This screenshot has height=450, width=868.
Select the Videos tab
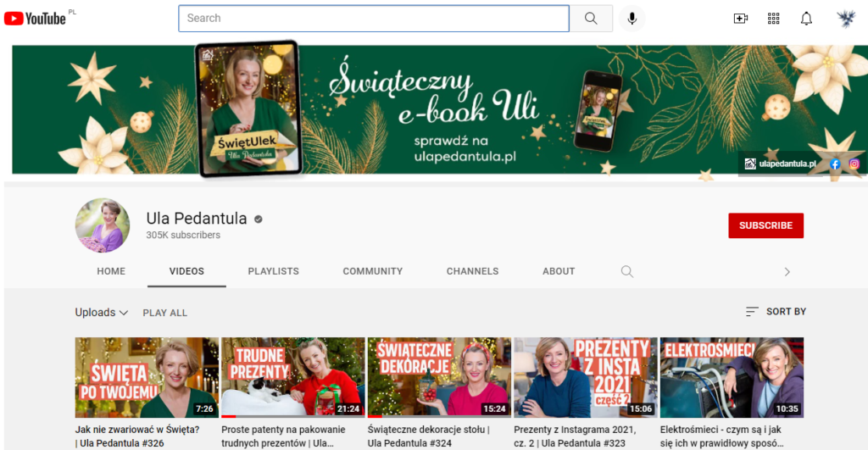(x=186, y=271)
